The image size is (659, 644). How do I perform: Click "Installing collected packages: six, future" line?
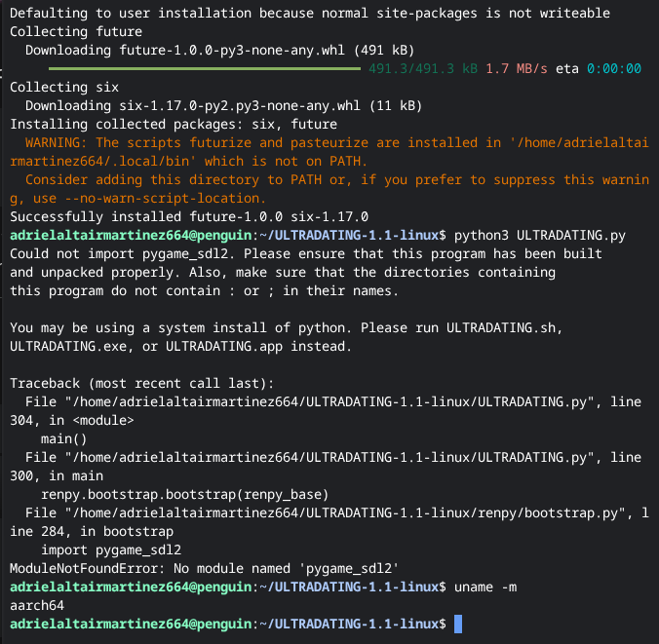click(173, 124)
